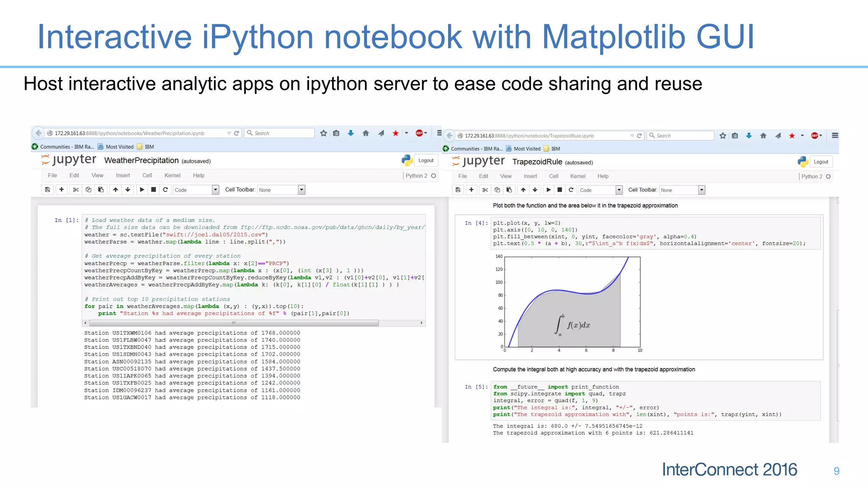Screen dimensions: 868x488
Task: Click the back arrow in the TrapezoidRule browser
Action: tap(449, 136)
